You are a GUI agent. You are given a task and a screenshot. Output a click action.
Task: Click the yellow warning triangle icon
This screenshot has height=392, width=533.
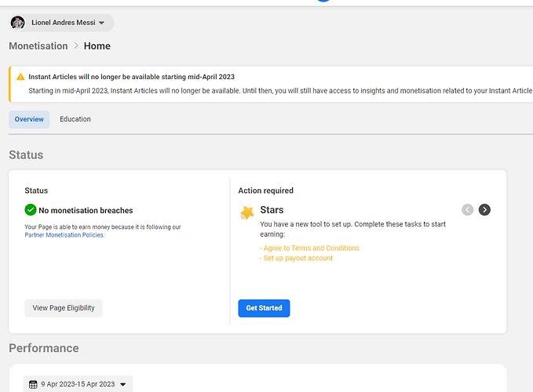pos(20,77)
